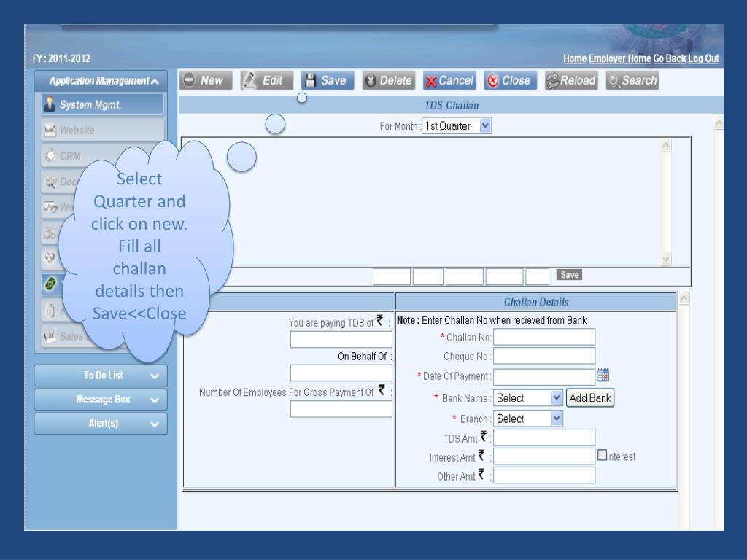
Task: Click the Date Of Payment input field
Action: point(544,377)
